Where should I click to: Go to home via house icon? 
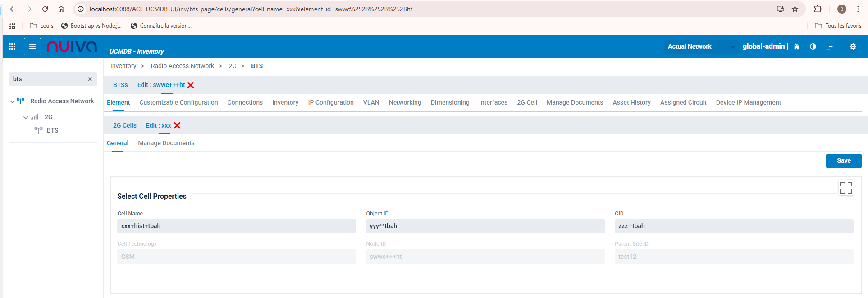coord(797,46)
